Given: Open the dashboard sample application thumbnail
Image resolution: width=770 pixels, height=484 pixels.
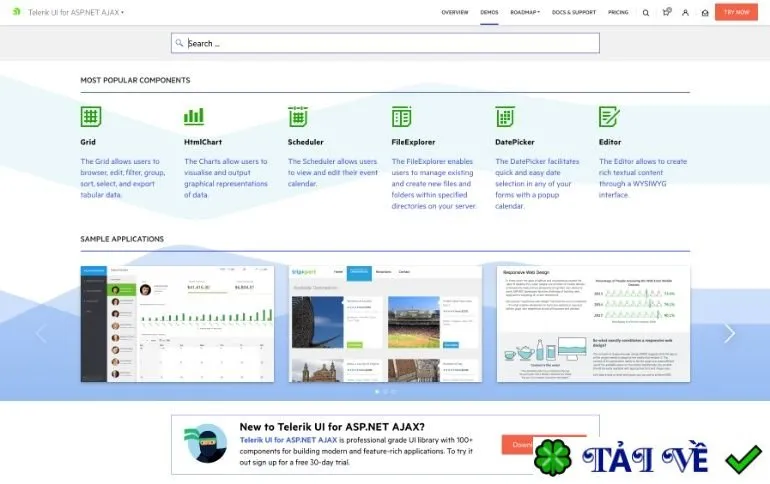Looking at the screenshot, I should (x=177, y=324).
